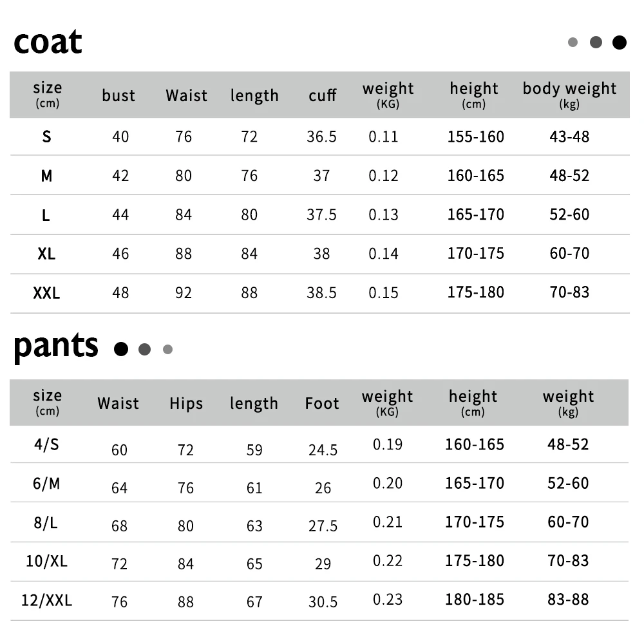The height and width of the screenshot is (644, 644).
Task: Click the 12/XXL size row label
Action: click(x=46, y=600)
